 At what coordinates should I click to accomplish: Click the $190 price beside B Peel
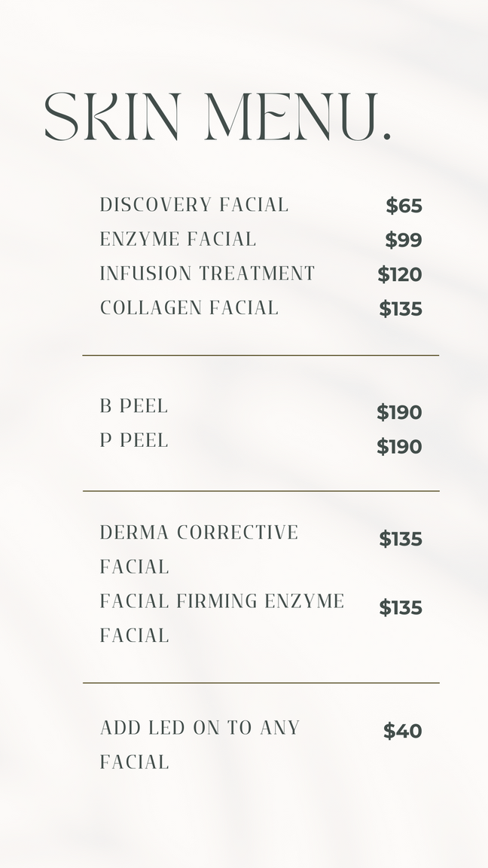point(399,412)
